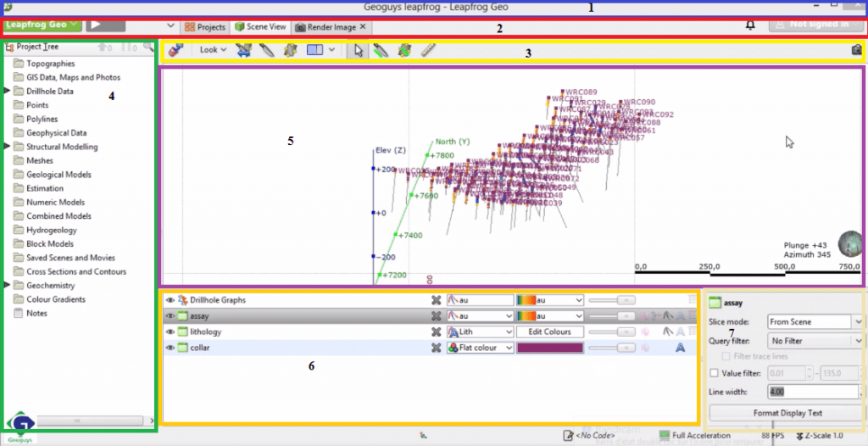The image size is (868, 446).
Task: Click the collar flat colour swatch
Action: pos(549,348)
